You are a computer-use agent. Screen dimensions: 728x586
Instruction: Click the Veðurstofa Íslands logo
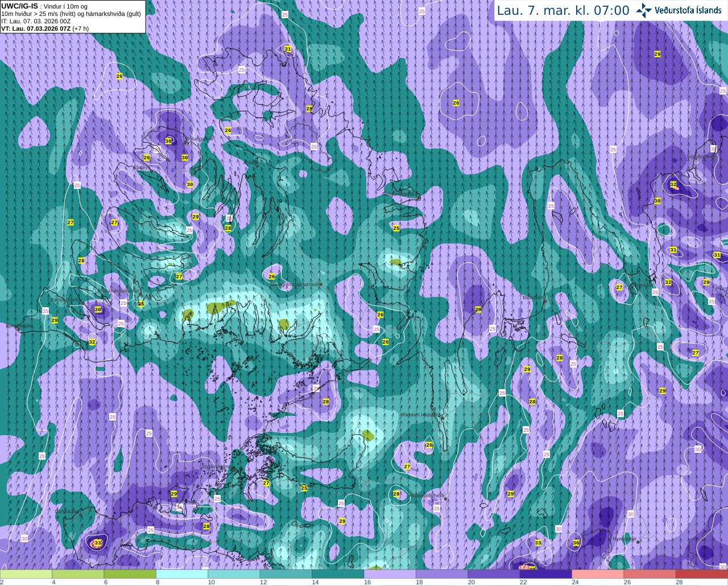click(679, 10)
